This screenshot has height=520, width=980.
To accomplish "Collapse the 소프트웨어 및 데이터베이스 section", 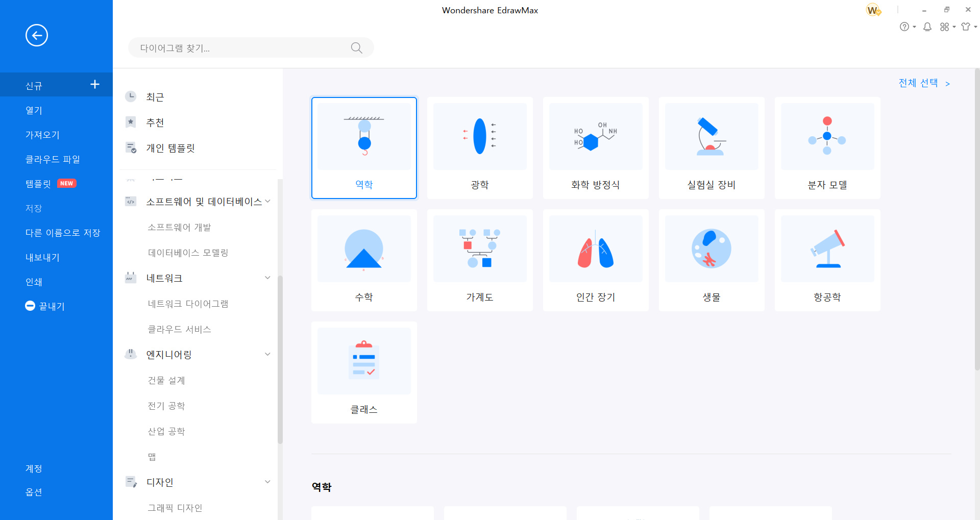I will 267,201.
